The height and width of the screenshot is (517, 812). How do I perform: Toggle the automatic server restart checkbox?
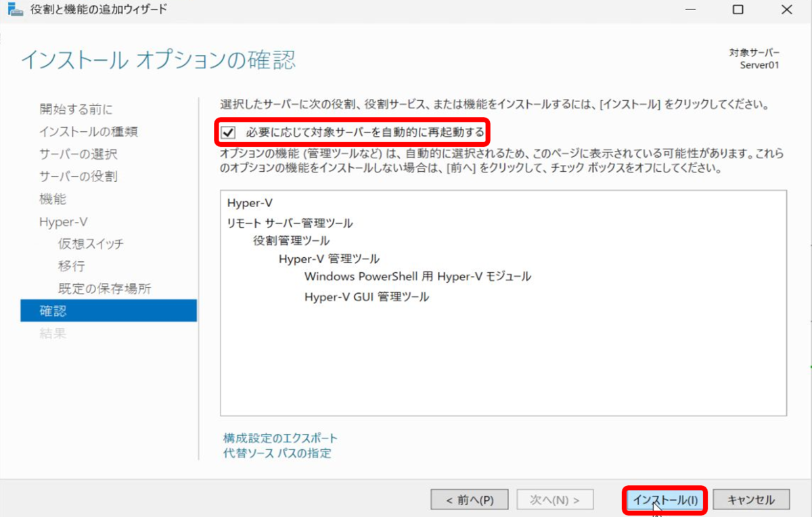point(229,132)
